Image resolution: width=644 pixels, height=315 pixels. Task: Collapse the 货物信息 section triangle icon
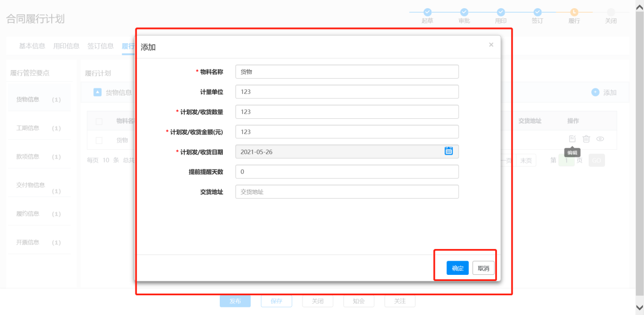97,92
